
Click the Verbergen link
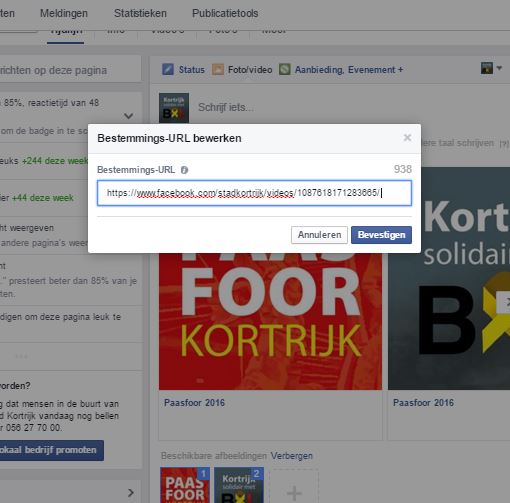coord(291,456)
